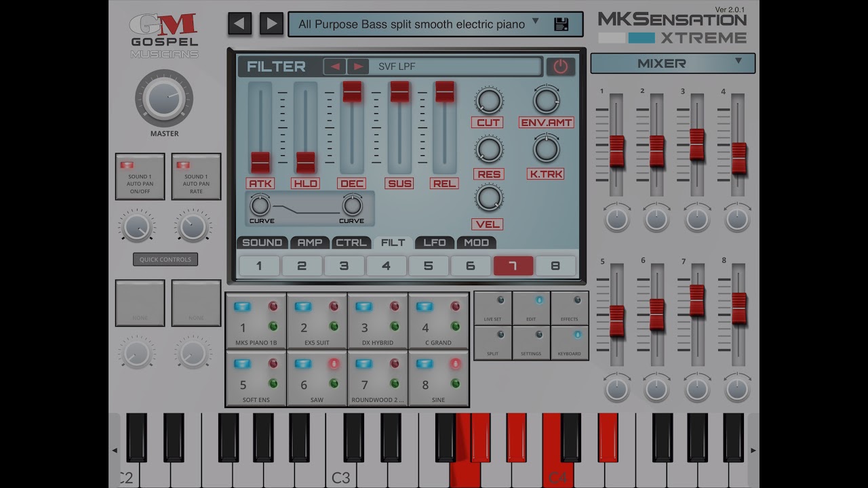Switch to the MOD tab
Image resolution: width=868 pixels, height=488 pixels.
(x=476, y=243)
